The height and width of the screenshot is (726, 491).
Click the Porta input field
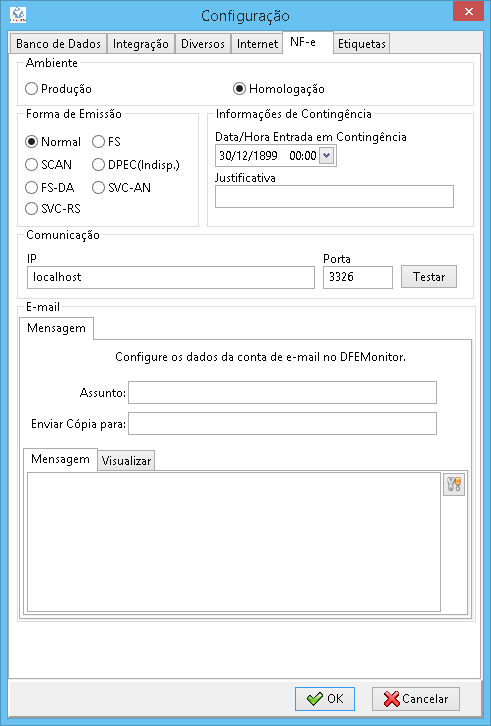pos(358,277)
